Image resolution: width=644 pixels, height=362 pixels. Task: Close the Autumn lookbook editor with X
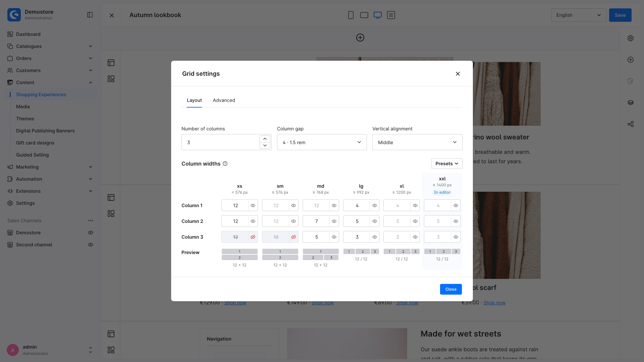click(112, 15)
